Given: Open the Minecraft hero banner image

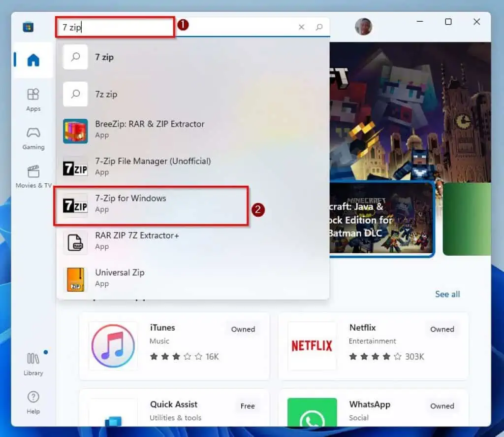Looking at the screenshot, I should pos(410,112).
